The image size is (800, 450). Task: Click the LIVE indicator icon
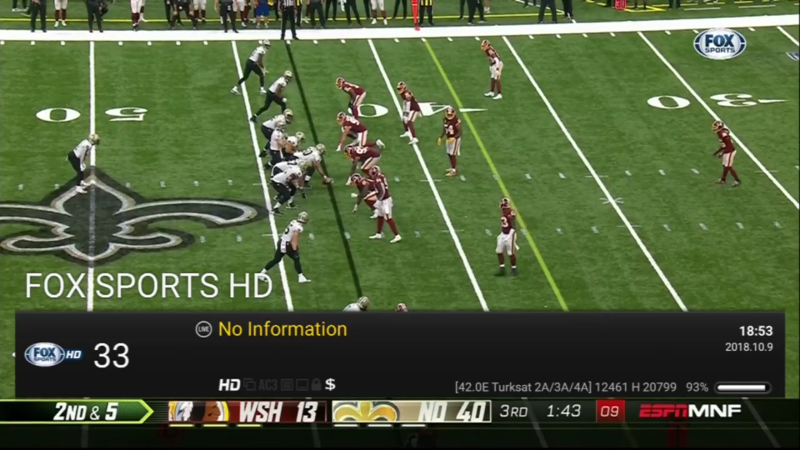click(204, 329)
